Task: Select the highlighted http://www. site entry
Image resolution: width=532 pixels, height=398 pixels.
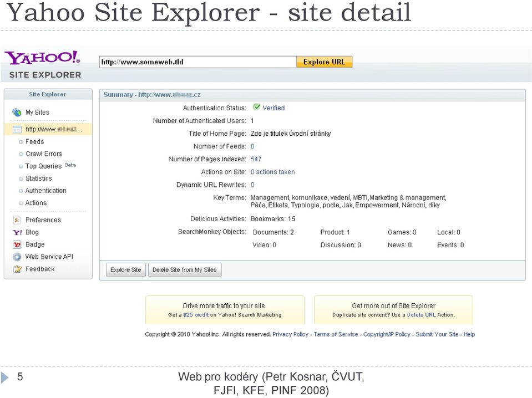Action: point(48,130)
